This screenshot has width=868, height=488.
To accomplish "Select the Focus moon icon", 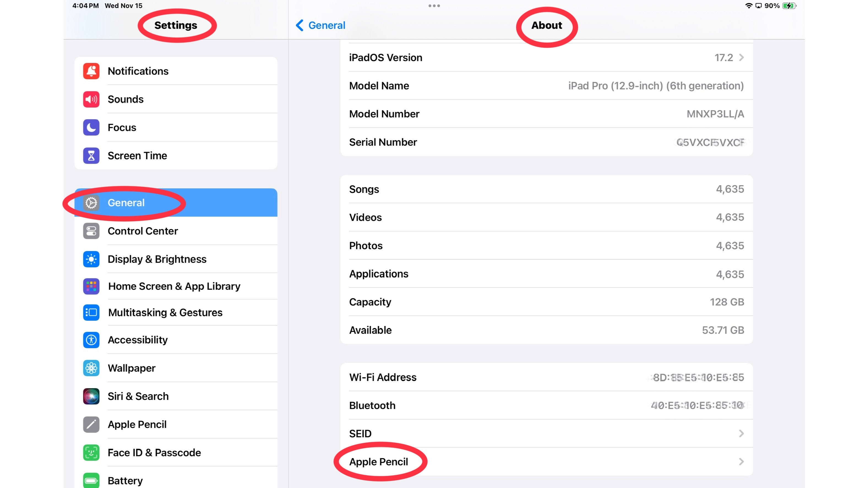I will point(91,128).
